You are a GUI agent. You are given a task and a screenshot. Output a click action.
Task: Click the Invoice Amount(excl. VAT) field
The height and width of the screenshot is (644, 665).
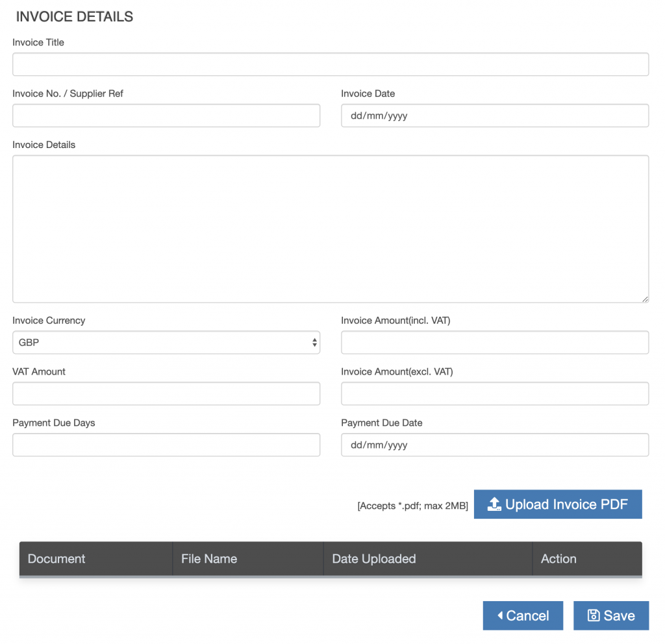[x=495, y=393]
